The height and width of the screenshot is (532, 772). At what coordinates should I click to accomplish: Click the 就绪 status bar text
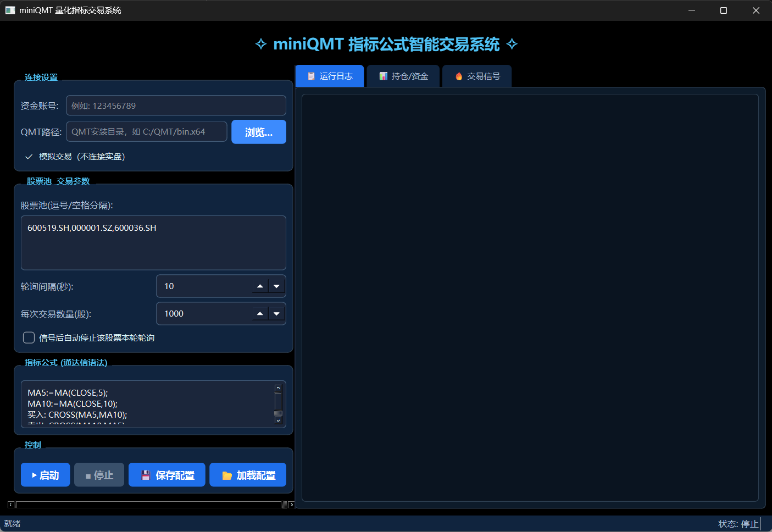[12, 524]
